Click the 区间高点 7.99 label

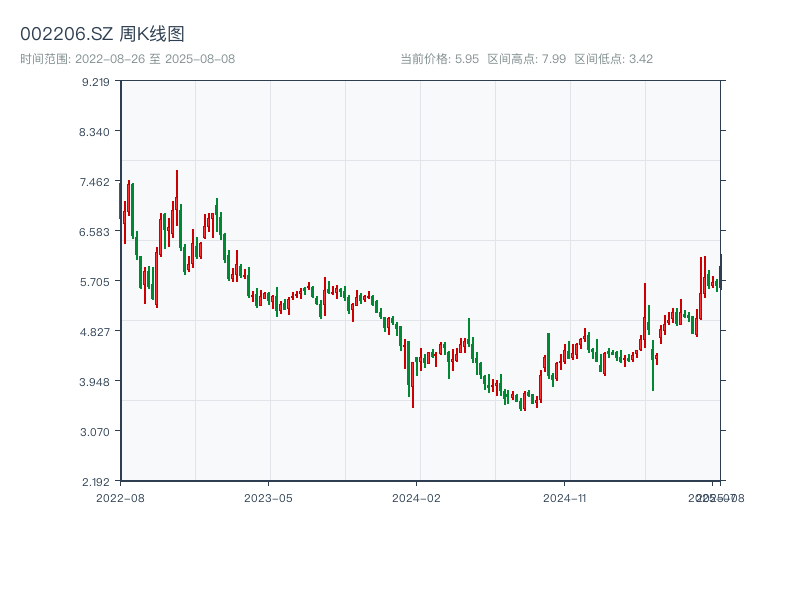point(526,59)
